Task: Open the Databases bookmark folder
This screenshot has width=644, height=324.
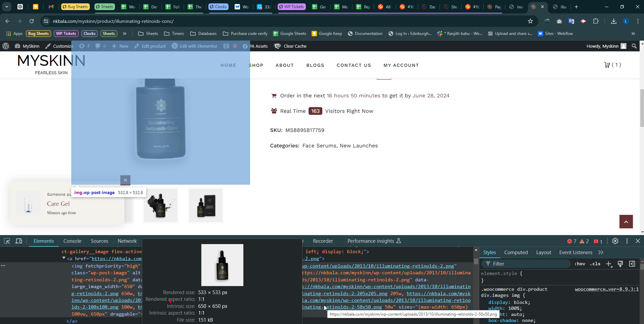Action: coord(203,34)
